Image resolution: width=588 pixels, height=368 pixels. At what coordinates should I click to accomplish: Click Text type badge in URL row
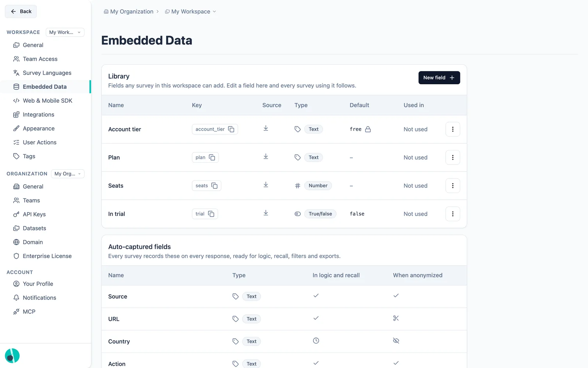pos(251,319)
